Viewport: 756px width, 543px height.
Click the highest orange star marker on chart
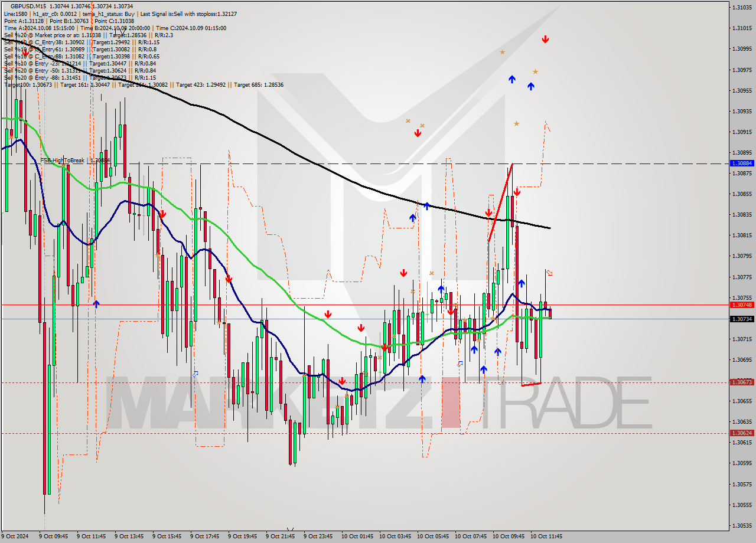tap(502, 52)
